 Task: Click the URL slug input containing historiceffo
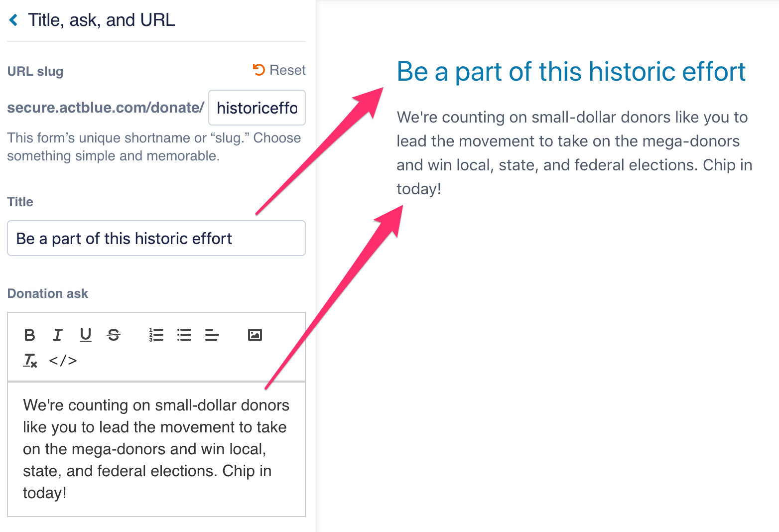pos(257,108)
